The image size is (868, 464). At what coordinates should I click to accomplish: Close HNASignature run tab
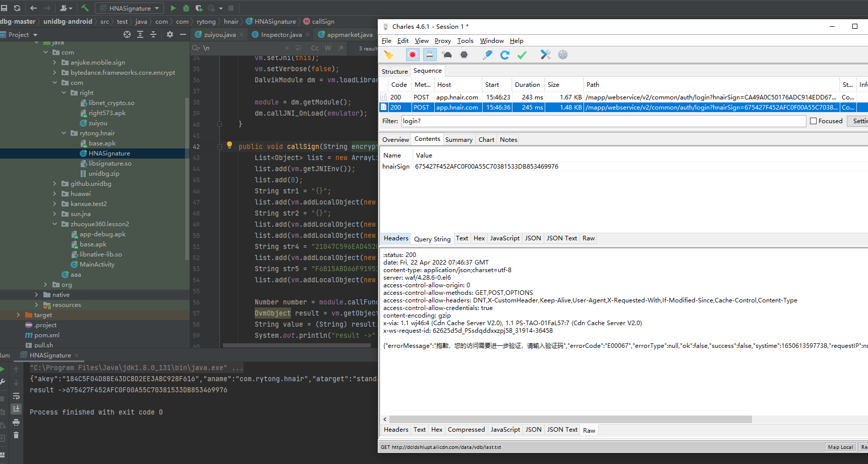click(77, 355)
